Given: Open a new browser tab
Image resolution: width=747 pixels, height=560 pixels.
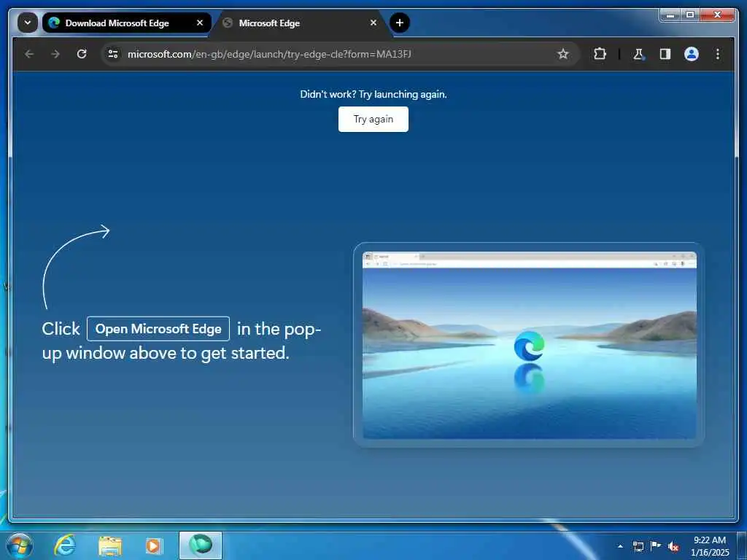Looking at the screenshot, I should [x=400, y=23].
